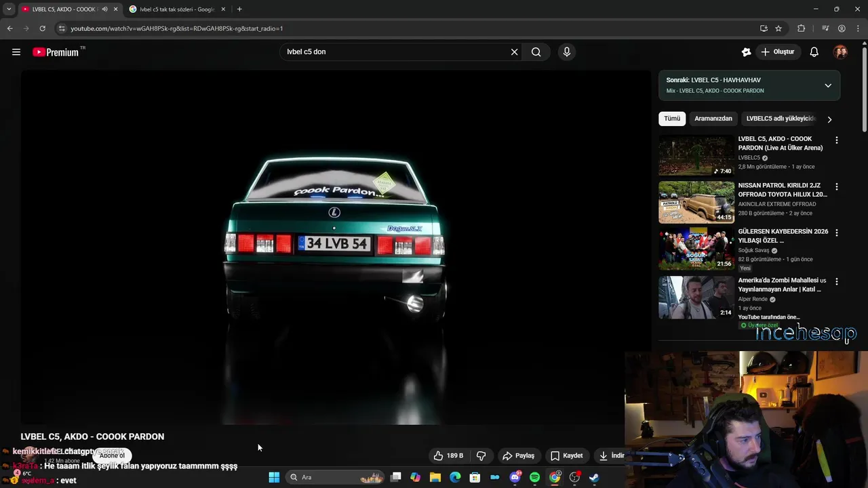Bookmark this page with star icon
Screen dimensions: 868x488
pyautogui.click(x=778, y=28)
